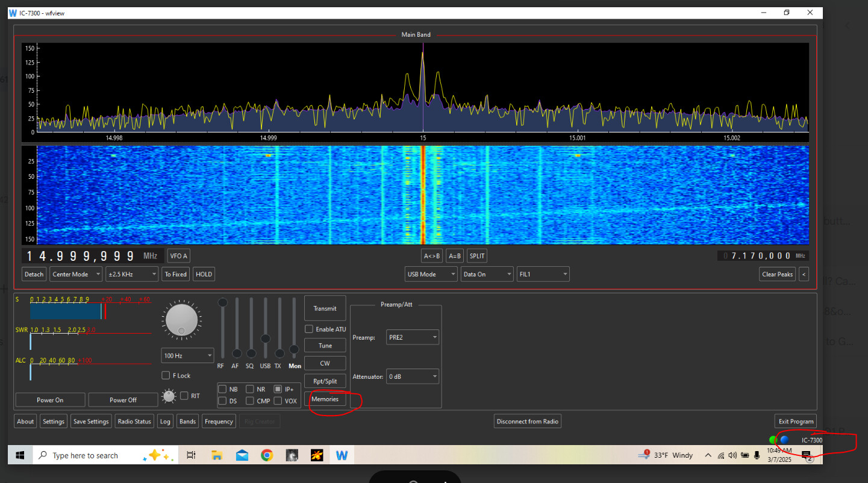Open File Explorer from the taskbar
The width and height of the screenshot is (868, 483).
217,455
